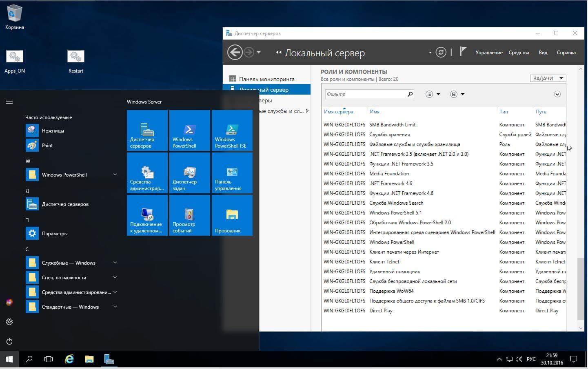Expand the Служебные — Windows folder

click(x=115, y=263)
